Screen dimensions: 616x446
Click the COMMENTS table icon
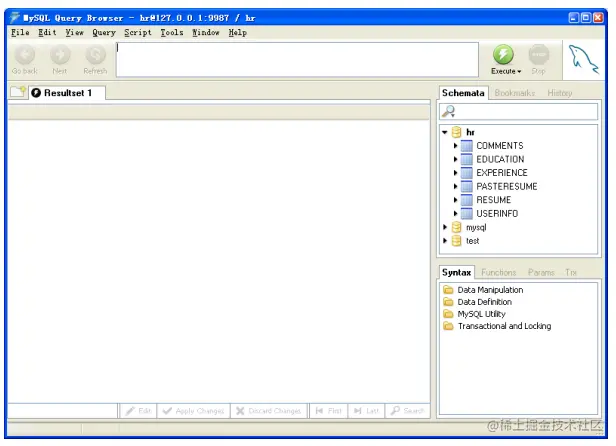(x=466, y=146)
